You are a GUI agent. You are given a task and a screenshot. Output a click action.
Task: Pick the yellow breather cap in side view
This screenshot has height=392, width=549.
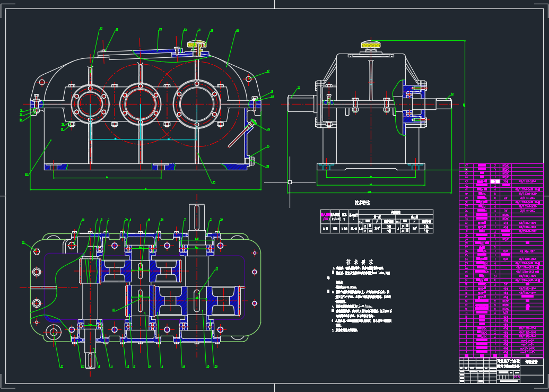click(371, 44)
